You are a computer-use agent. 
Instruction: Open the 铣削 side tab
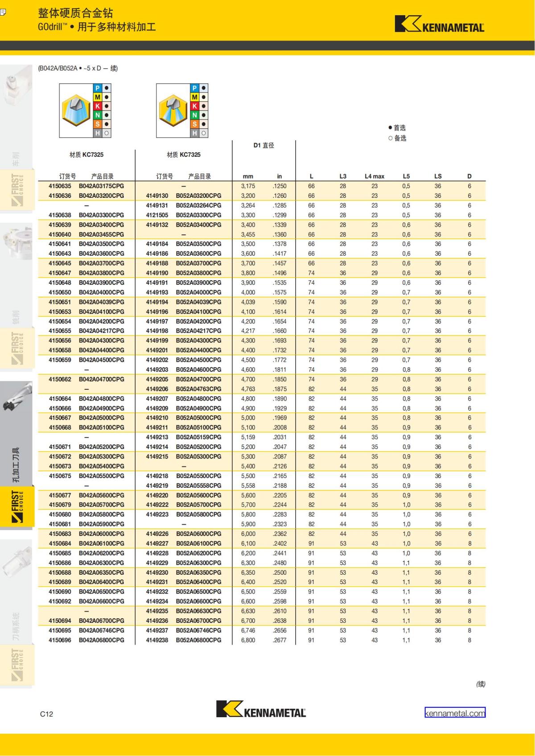pos(16,317)
